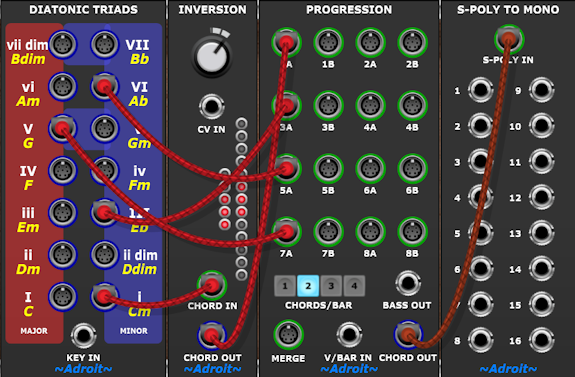Click the ii dim Ddim minor socket
Screen dimensions: 575x377
coord(105,255)
